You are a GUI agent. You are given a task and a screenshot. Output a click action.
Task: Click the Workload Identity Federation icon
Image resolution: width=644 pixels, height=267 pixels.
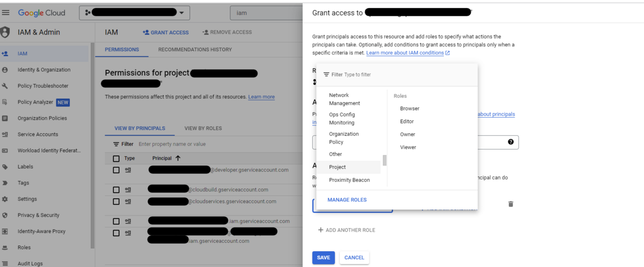[5, 150]
